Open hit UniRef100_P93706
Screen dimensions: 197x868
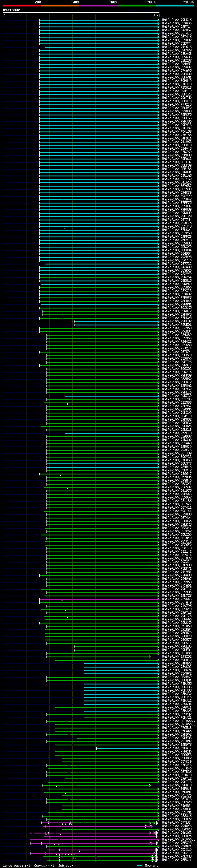click(177, 399)
